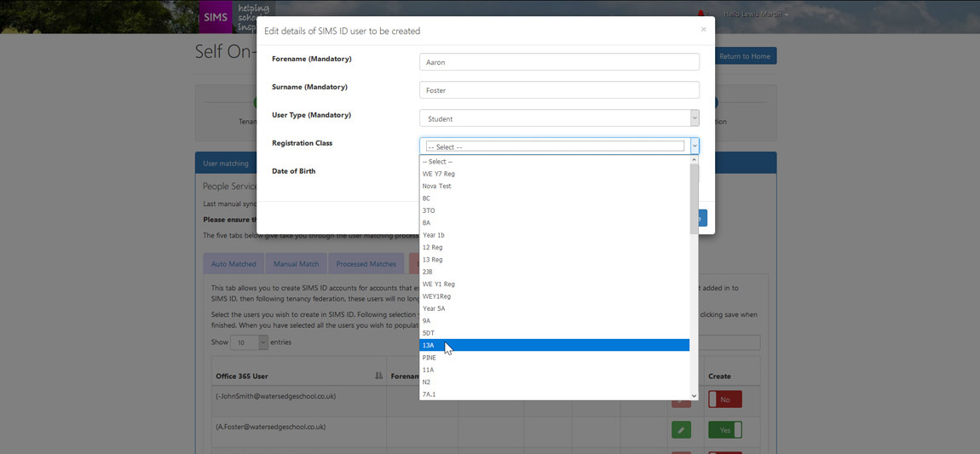Select '13 Reg' from the list
The width and height of the screenshot is (980, 454).
tap(555, 259)
